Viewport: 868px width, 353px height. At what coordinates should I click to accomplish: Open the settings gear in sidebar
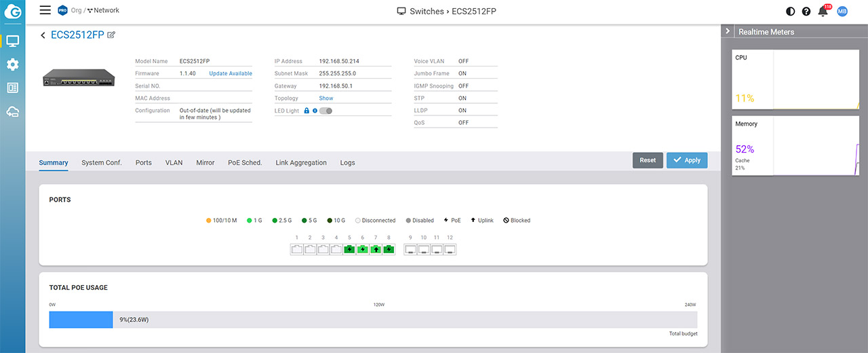[12, 64]
